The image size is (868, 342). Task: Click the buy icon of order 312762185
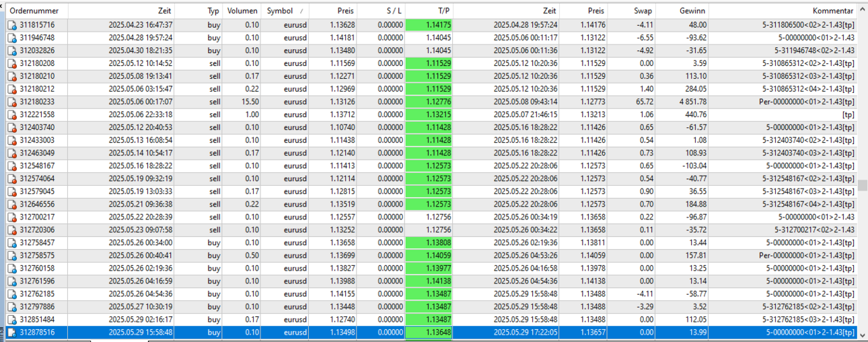(12, 294)
